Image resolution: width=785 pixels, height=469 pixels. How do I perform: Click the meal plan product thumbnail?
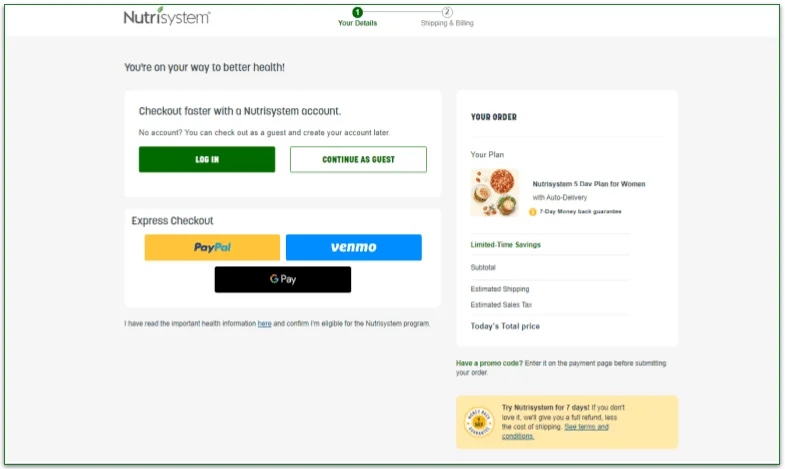coord(494,193)
